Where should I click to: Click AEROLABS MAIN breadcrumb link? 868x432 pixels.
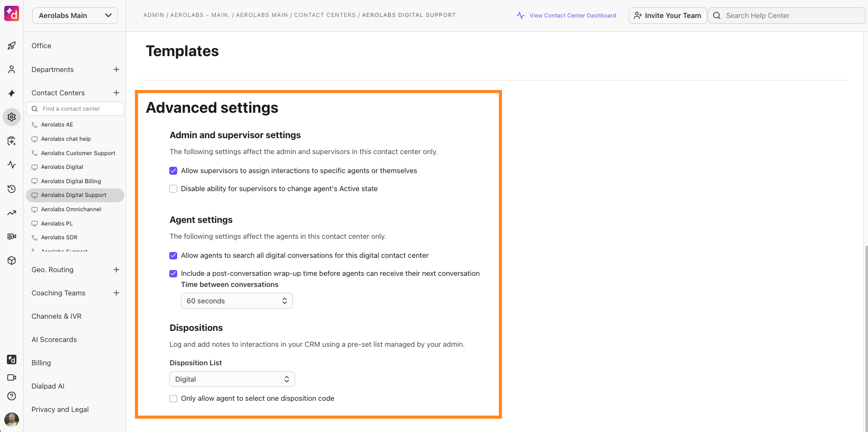click(262, 15)
